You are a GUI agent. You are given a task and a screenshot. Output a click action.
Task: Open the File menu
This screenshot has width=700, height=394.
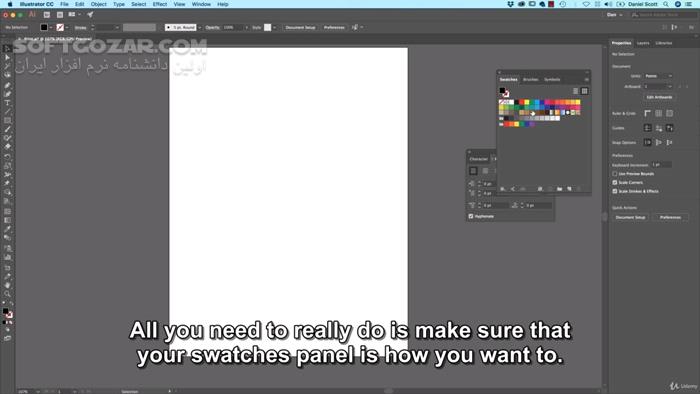point(64,4)
